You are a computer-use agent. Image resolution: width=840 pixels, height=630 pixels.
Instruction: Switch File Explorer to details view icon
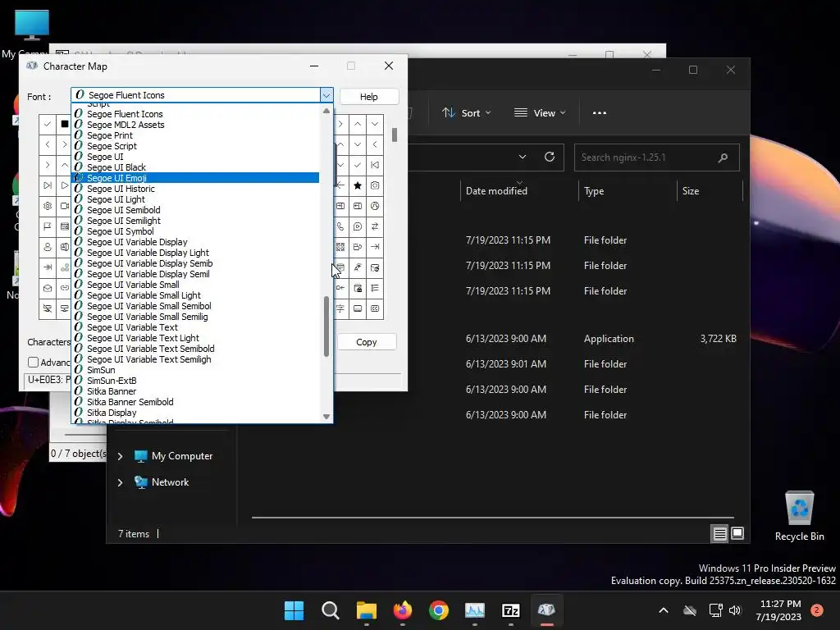point(719,533)
